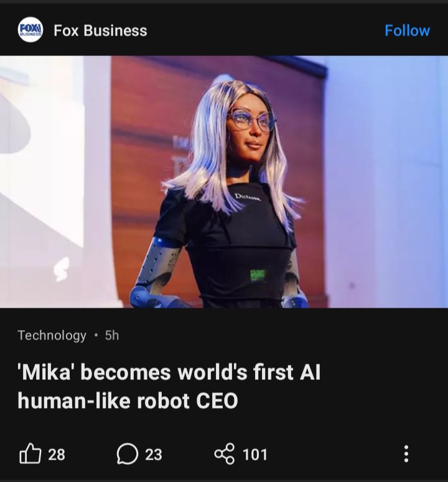Click the 5h timestamp
Image resolution: width=448 pixels, height=482 pixels.
click(112, 336)
